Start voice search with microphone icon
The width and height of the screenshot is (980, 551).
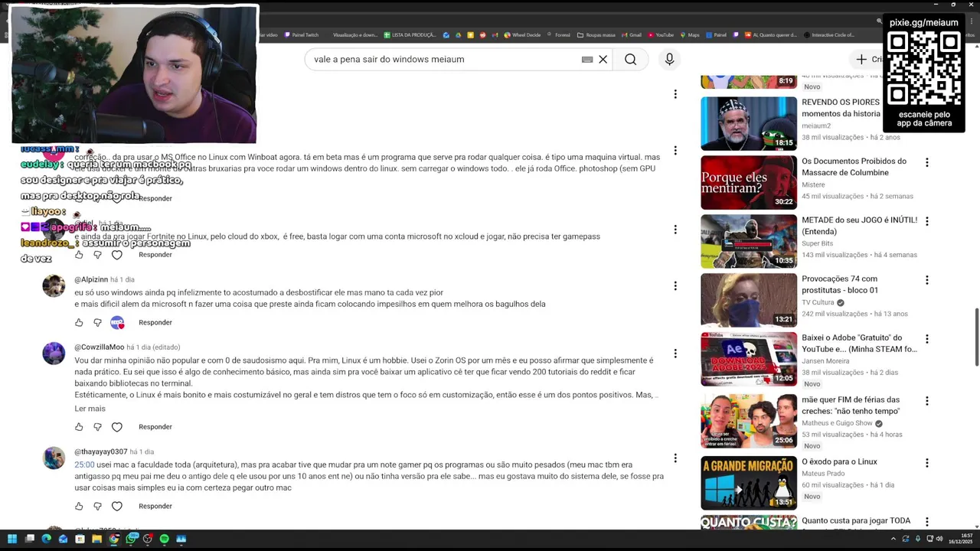pos(669,60)
